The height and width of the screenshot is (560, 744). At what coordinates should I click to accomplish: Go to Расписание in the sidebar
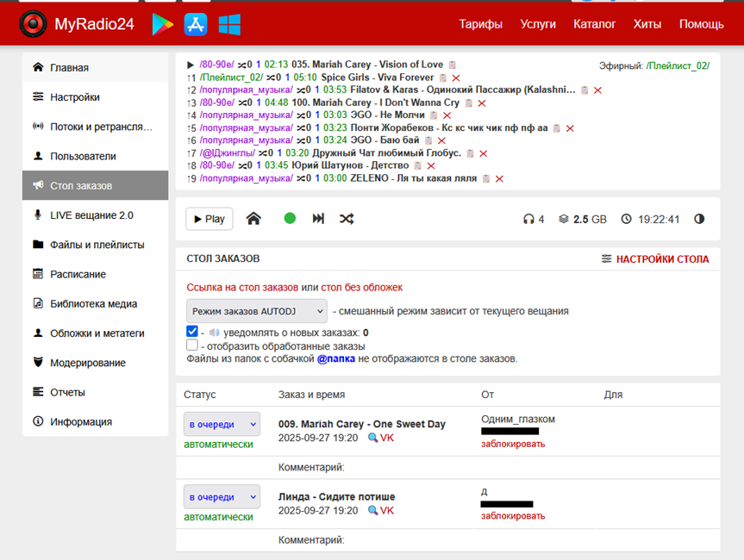pos(78,274)
